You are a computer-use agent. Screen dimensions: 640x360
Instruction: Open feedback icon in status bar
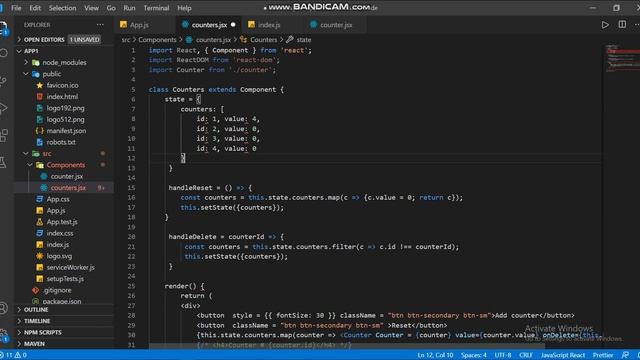(x=625, y=355)
